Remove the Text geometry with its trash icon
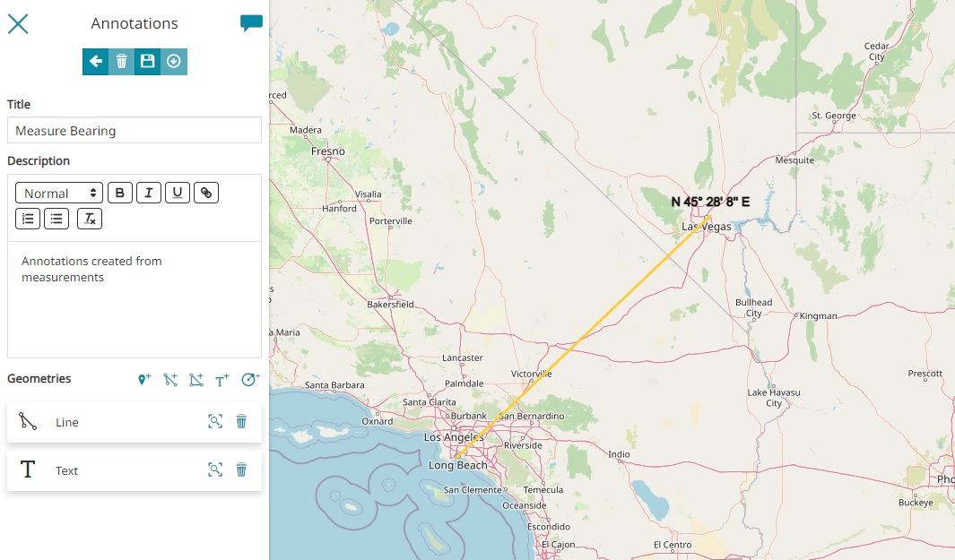955x560 pixels. [241, 470]
